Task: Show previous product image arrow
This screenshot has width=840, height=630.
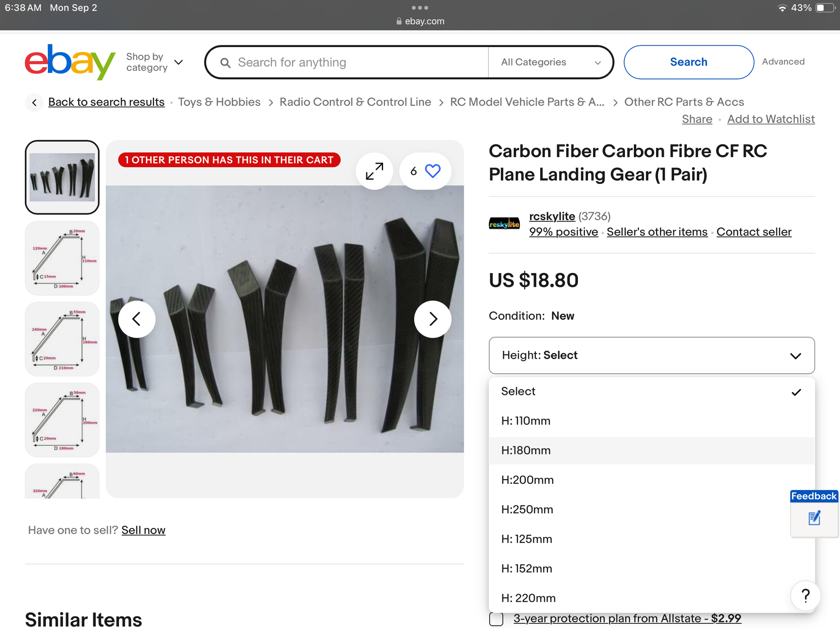Action: 136,319
